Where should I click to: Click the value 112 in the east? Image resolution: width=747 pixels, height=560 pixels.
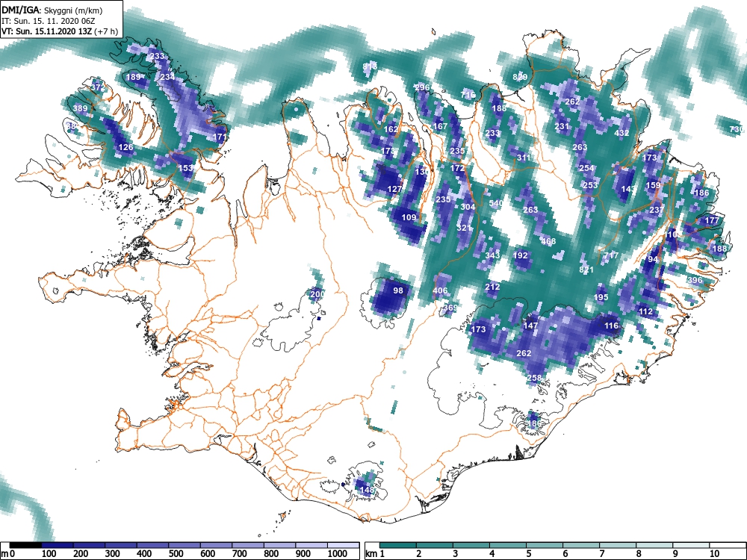click(x=645, y=312)
